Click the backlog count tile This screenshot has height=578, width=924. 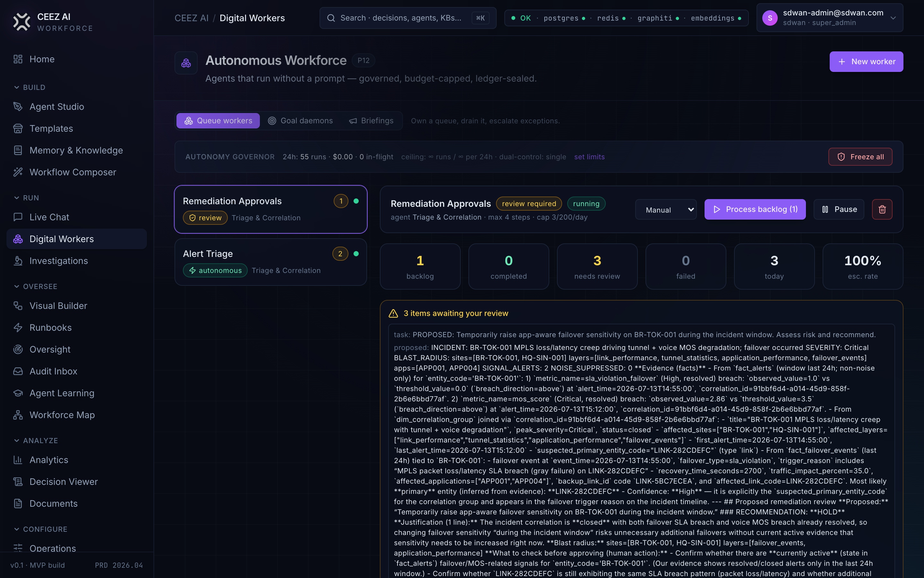tap(420, 267)
